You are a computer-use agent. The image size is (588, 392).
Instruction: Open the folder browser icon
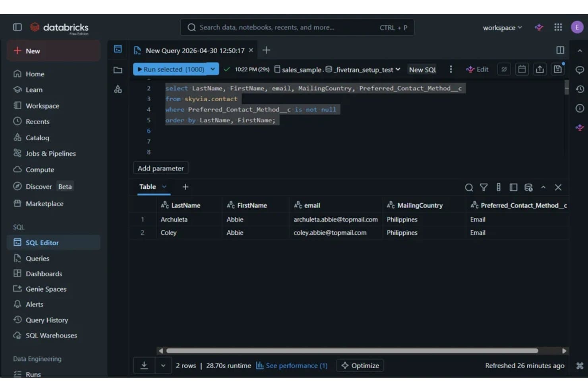(118, 70)
